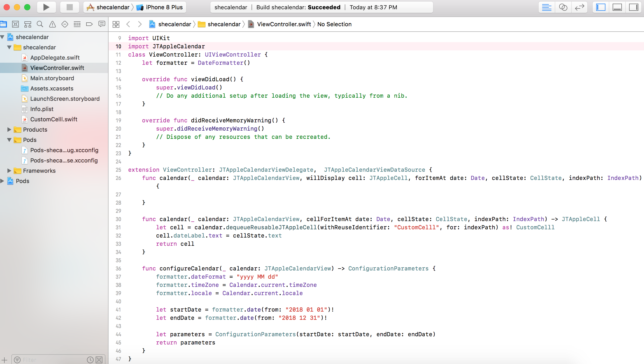
Task: Open the Issue navigator warning icon
Action: [x=52, y=24]
